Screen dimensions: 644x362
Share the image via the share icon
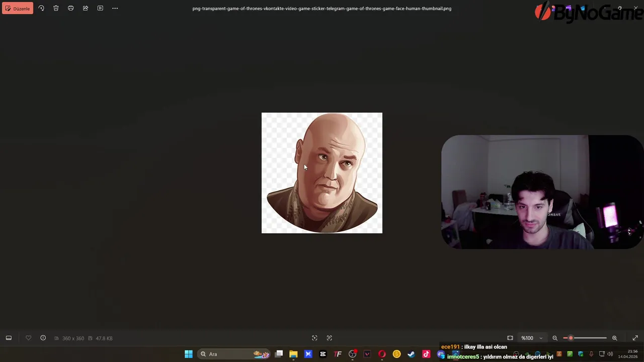pyautogui.click(x=86, y=9)
